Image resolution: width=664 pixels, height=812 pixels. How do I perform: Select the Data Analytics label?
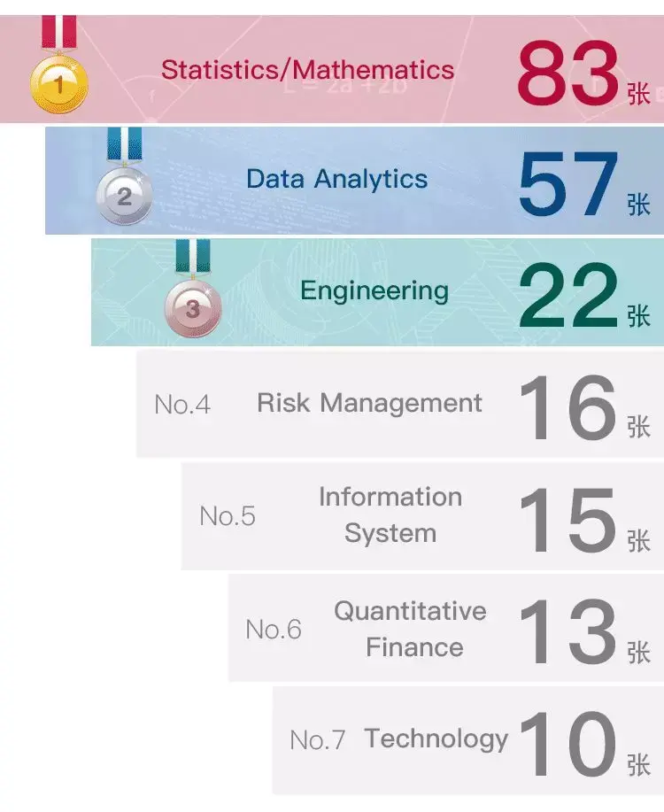click(x=336, y=179)
